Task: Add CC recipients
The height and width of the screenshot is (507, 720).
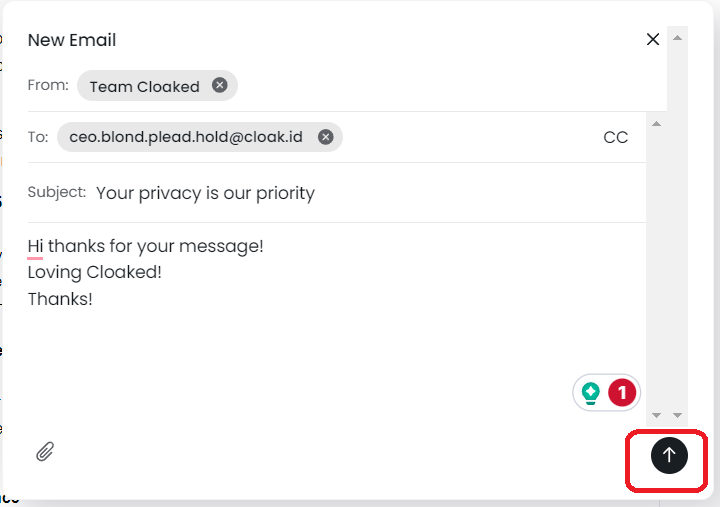Action: [616, 137]
